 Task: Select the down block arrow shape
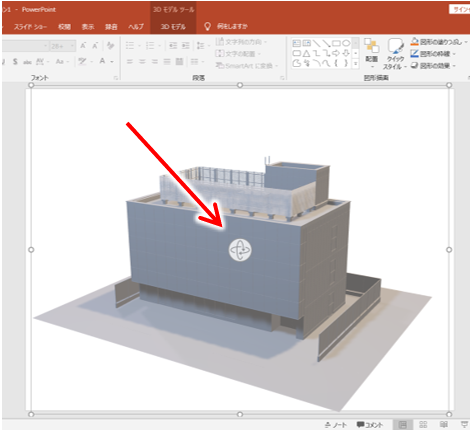coord(346,53)
